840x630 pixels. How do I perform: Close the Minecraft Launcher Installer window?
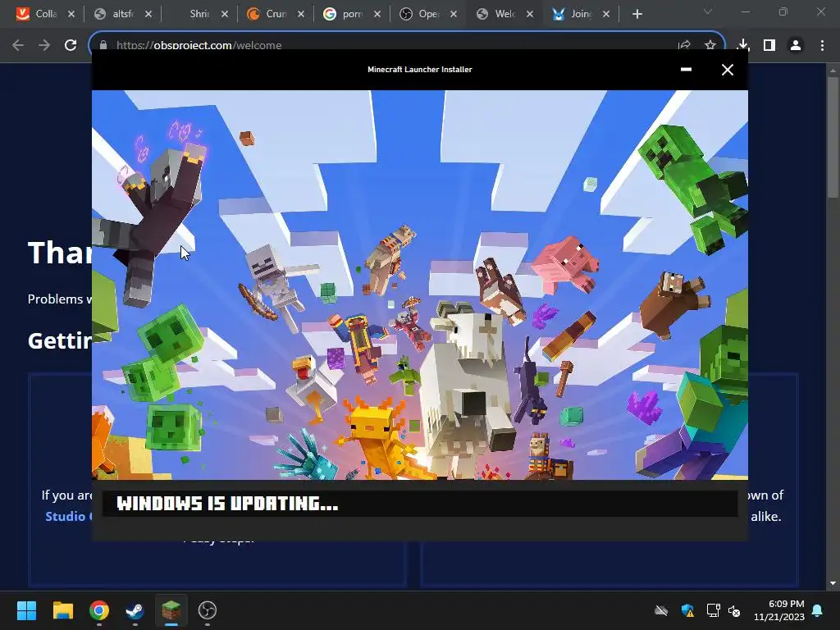(x=727, y=70)
